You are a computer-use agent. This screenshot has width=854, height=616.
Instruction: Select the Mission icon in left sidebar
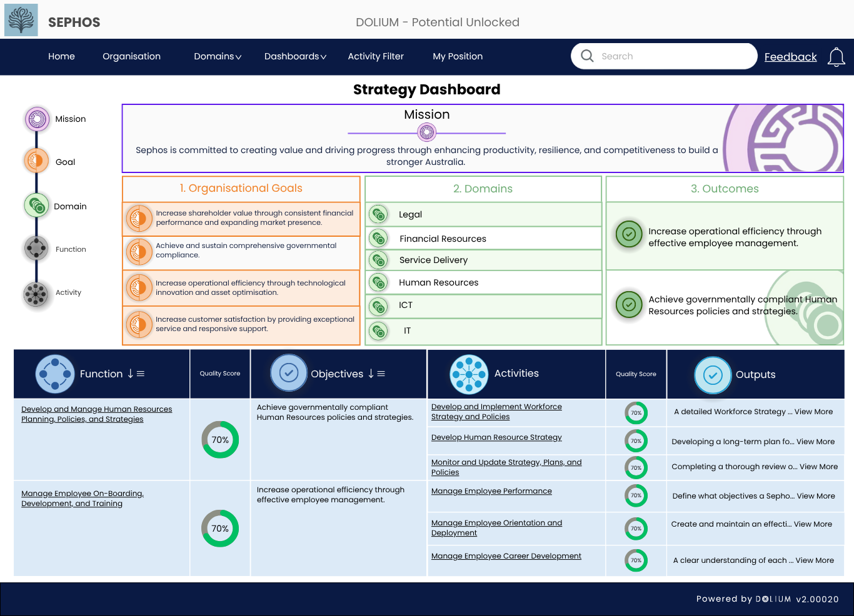(36, 119)
